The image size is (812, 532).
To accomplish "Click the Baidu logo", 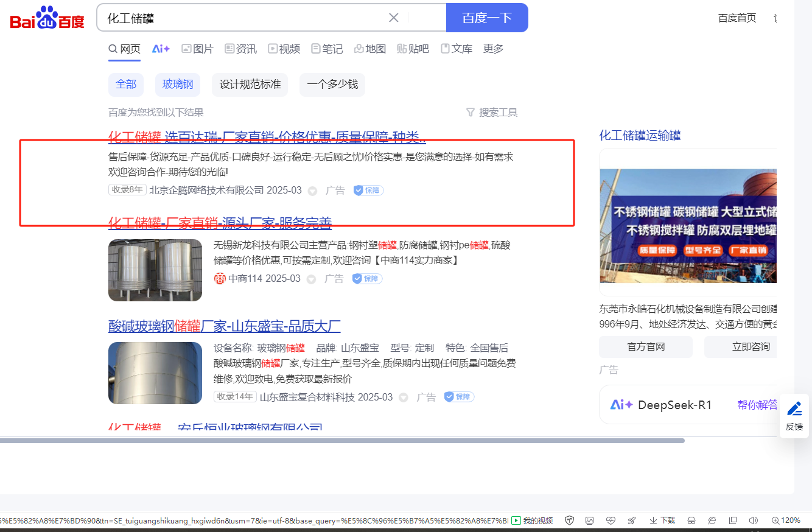I will [47, 18].
